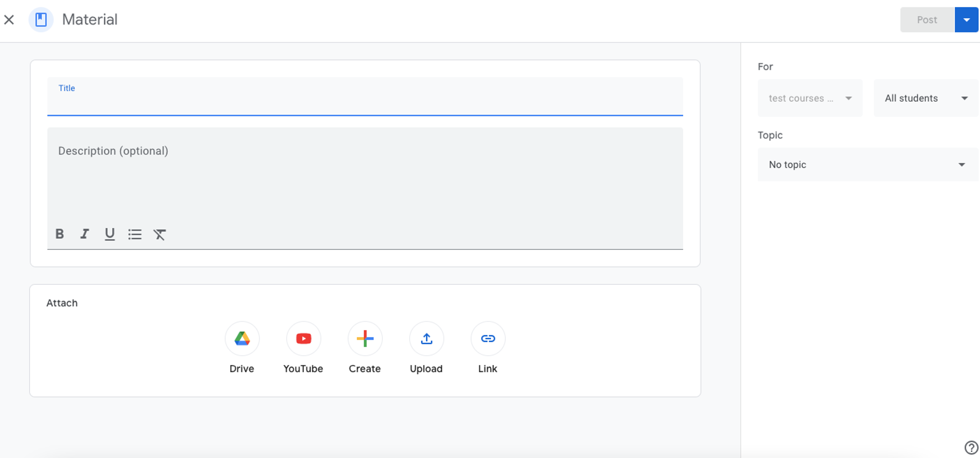Image resolution: width=980 pixels, height=458 pixels.
Task: Open the test courses class dropdown
Action: [810, 98]
